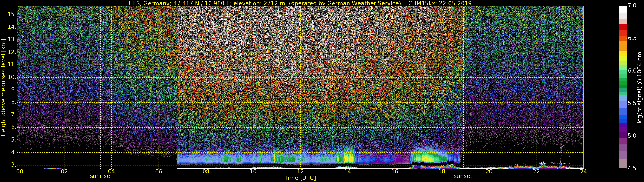
Task: Select the "16" time axis tick label
Action: (x=395, y=172)
